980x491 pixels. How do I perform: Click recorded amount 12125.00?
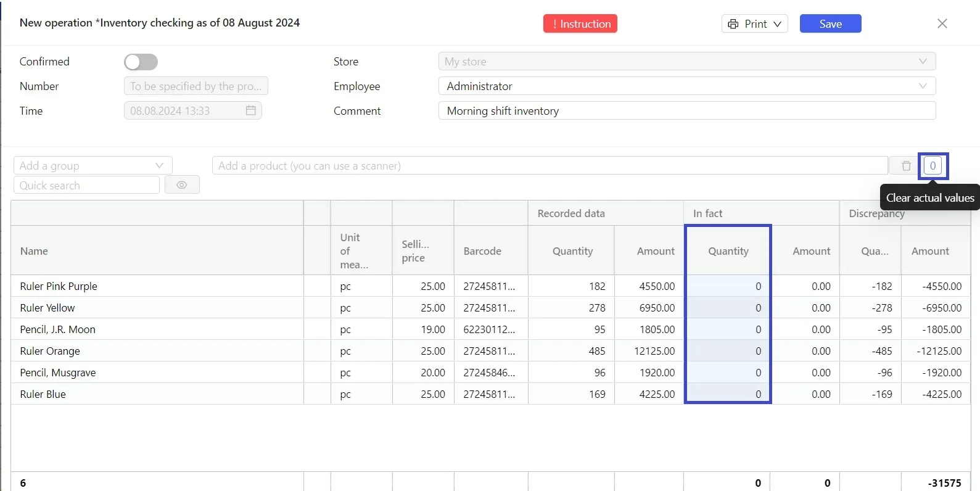pos(654,351)
